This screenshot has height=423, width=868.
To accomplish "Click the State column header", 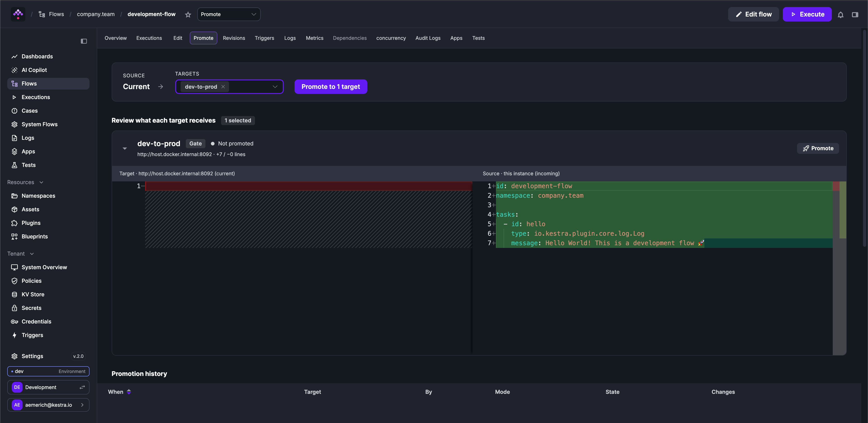I will click(x=612, y=392).
